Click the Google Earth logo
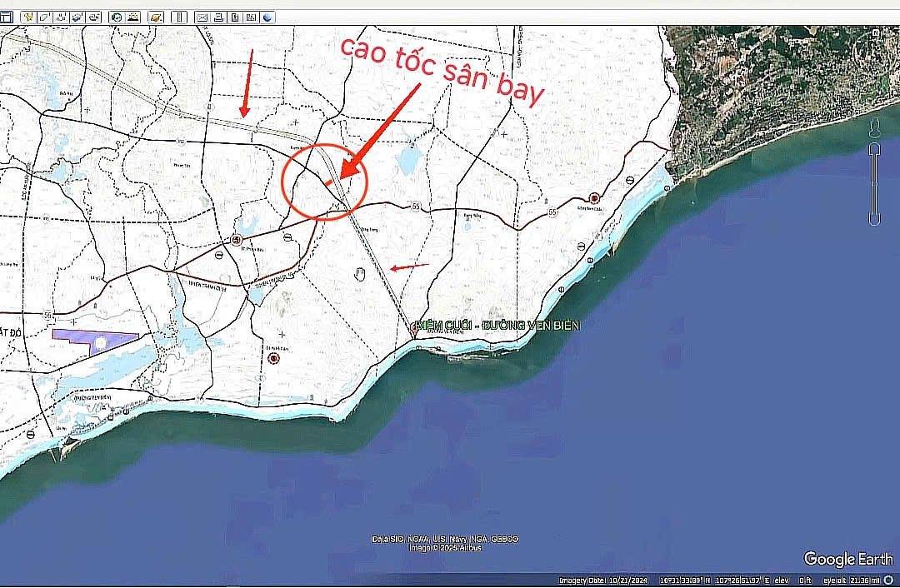 pos(848,559)
